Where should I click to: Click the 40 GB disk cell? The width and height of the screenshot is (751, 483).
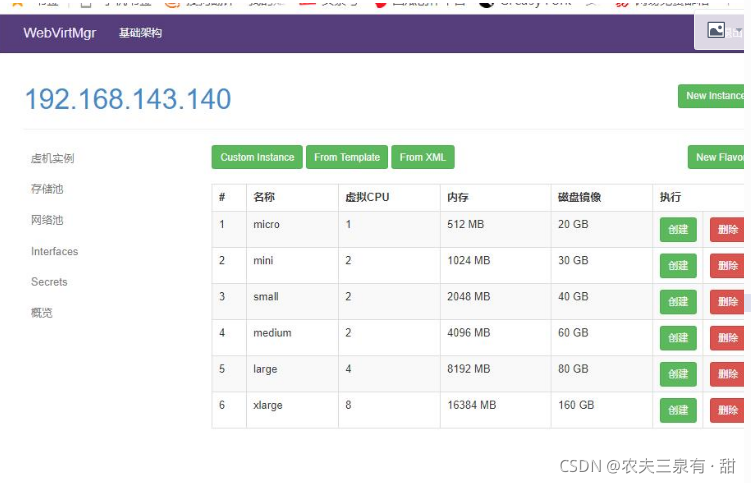602,302
